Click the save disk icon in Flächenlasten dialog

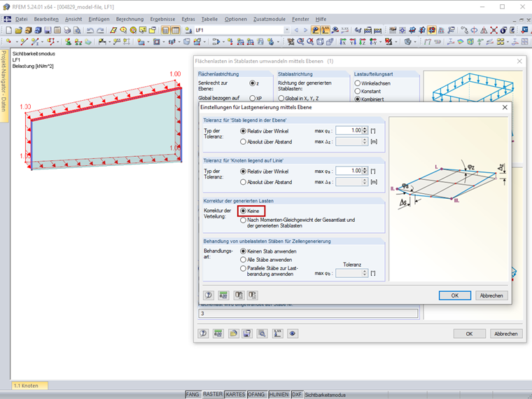247,333
